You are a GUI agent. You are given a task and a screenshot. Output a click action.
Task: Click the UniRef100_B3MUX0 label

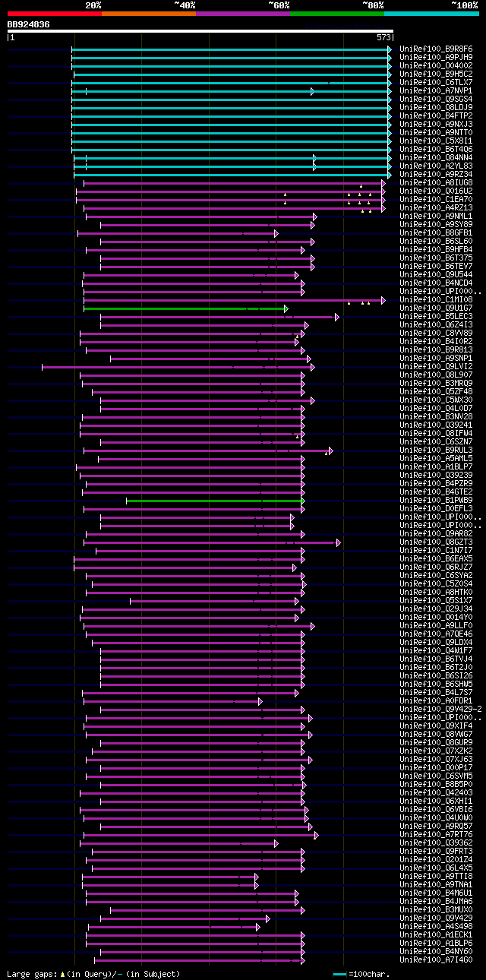pos(436,910)
